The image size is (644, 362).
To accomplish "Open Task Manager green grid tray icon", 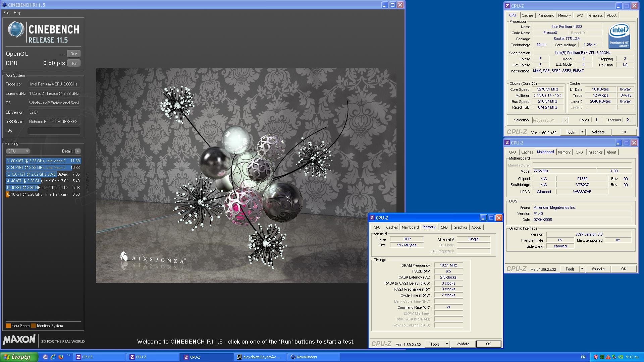I will 602,357.
